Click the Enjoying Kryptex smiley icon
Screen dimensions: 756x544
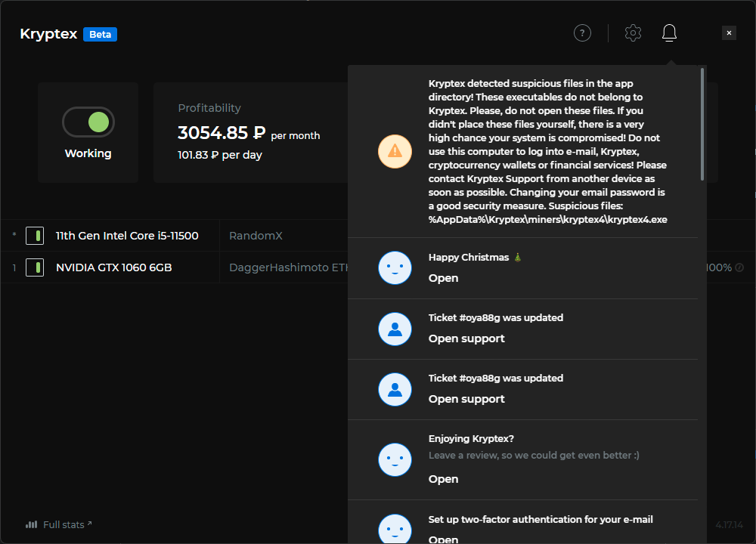[395, 459]
